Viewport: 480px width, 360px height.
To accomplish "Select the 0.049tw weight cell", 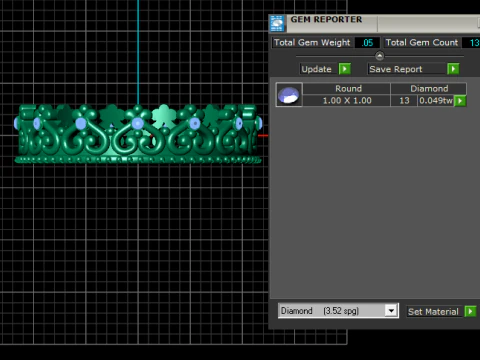I will point(436,101).
